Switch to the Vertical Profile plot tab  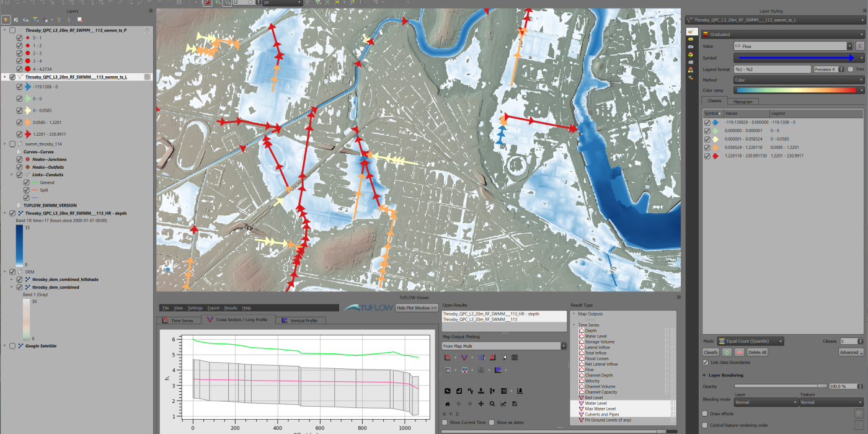(300, 321)
